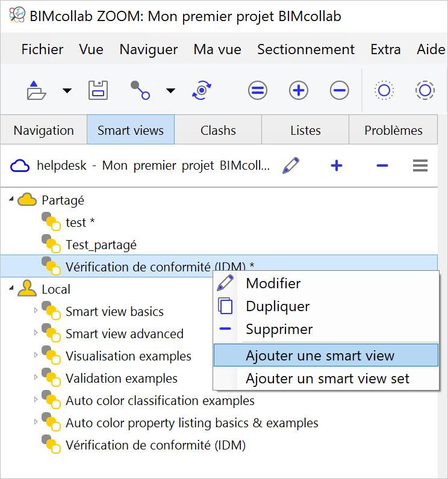Expand the Validation examples set

36,377
